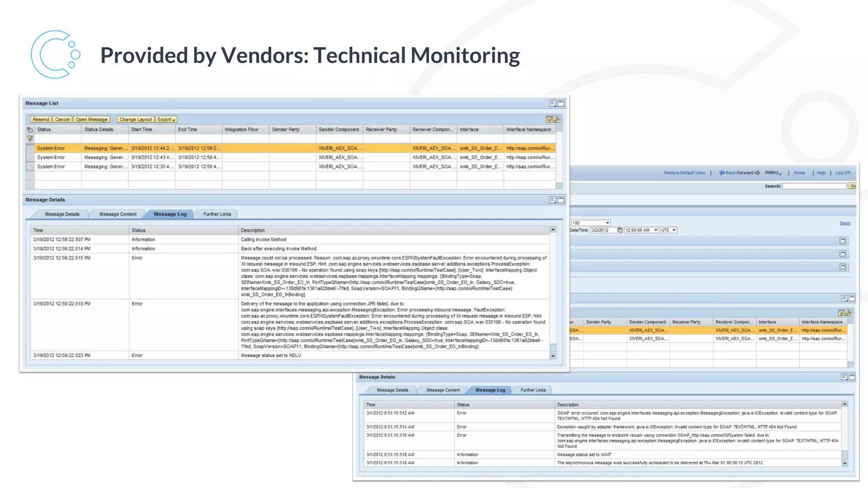The image size is (868, 488).
Task: Click Sender Party header in right window table
Action: 605,322
